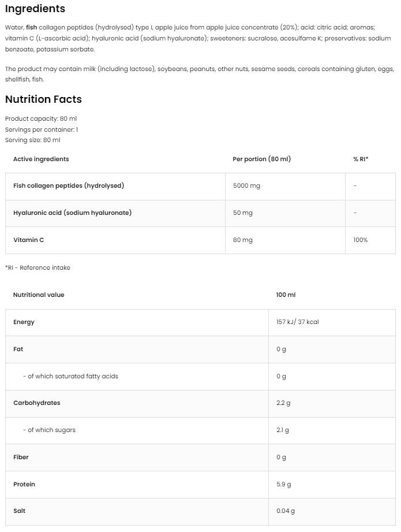The height and width of the screenshot is (532, 401).
Task: Click the "157 kJ/ 37 kcal" value
Action: click(297, 322)
